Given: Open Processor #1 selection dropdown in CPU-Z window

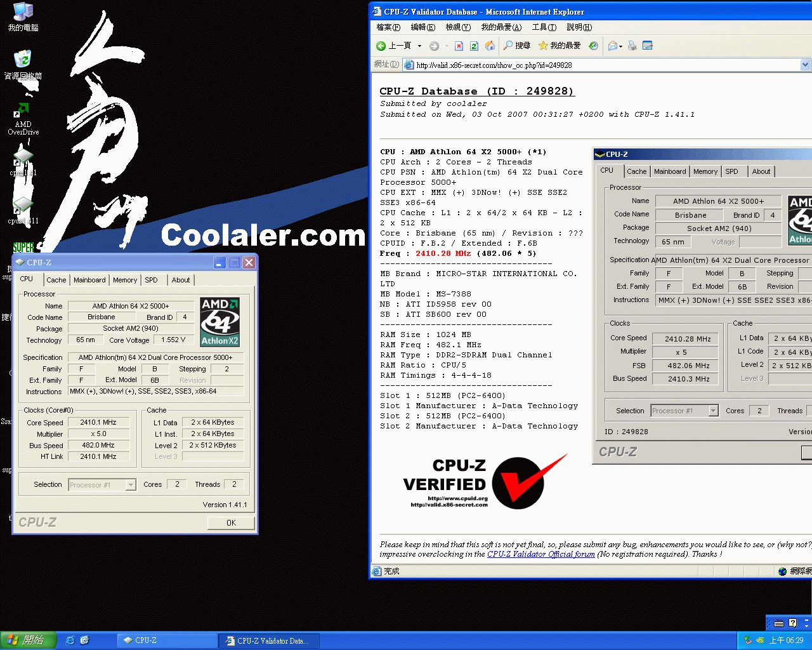Looking at the screenshot, I should [131, 485].
